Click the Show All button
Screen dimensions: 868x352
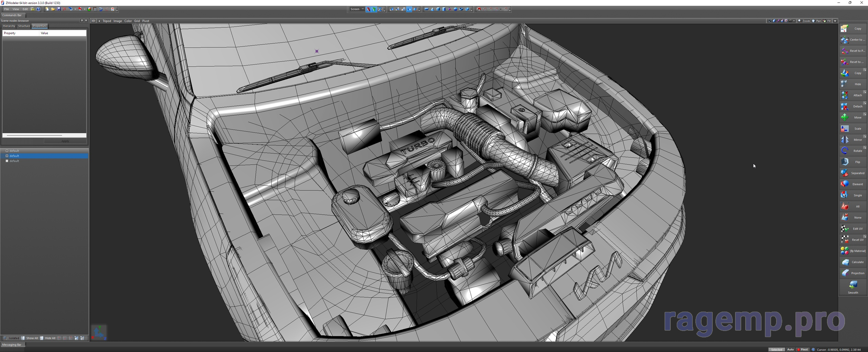(30, 338)
